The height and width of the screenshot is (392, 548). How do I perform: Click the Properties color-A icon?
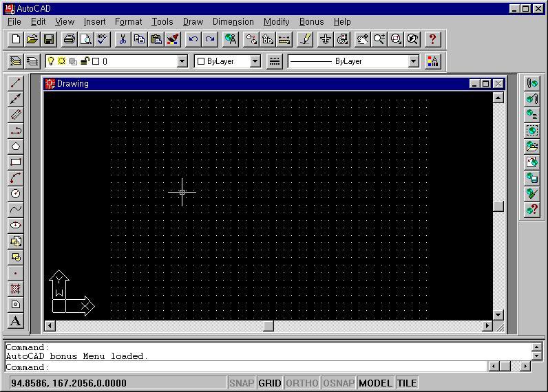pyautogui.click(x=432, y=61)
